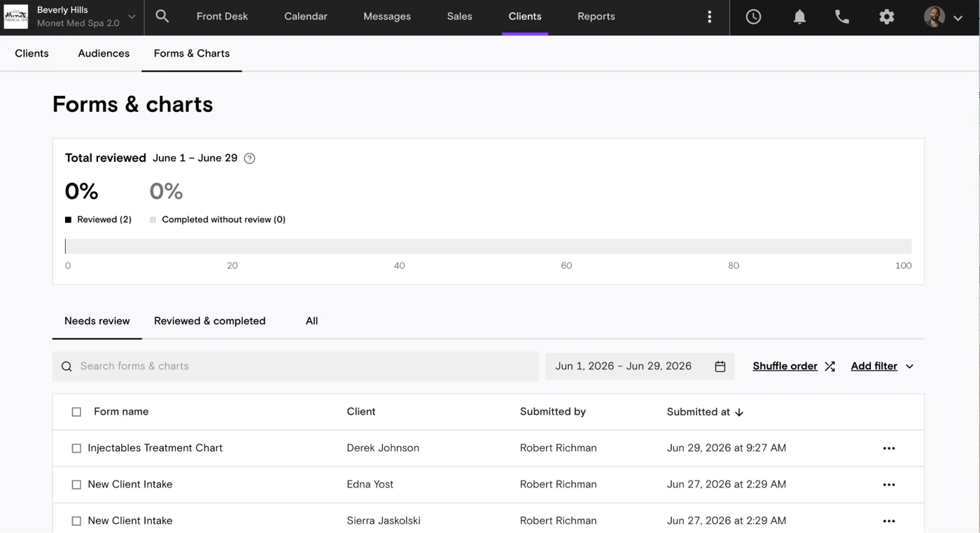This screenshot has width=980, height=533.
Task: Click the clock time-tracking icon
Action: click(753, 17)
